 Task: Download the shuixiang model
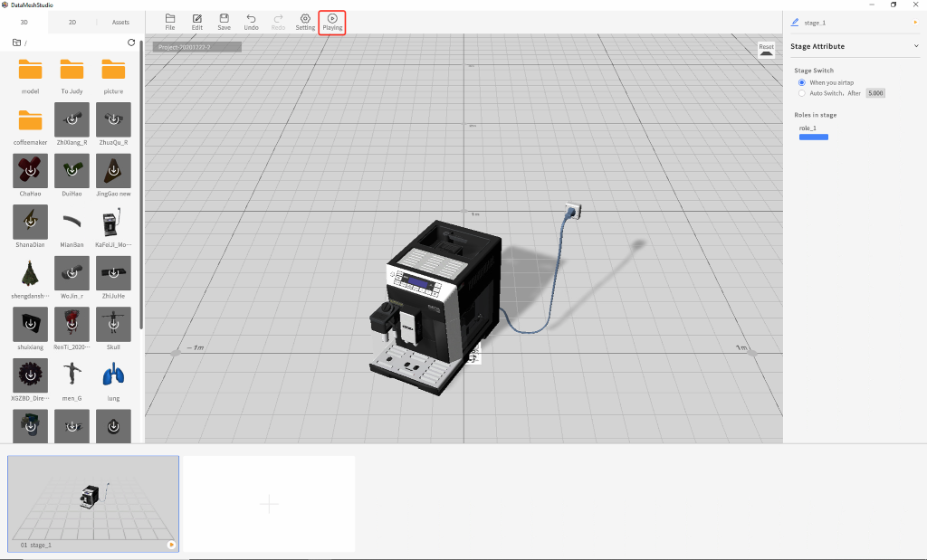pos(30,324)
